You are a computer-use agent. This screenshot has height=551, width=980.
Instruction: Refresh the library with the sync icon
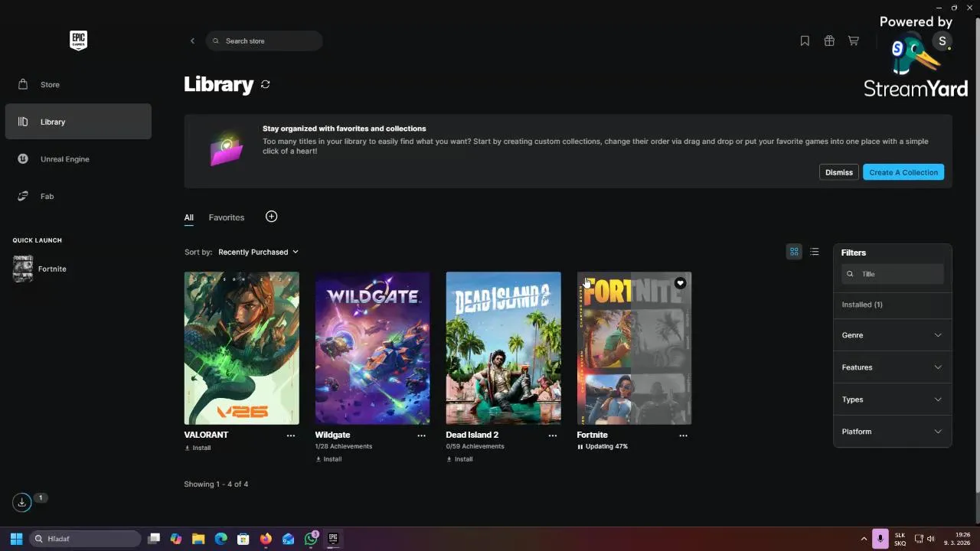pyautogui.click(x=266, y=84)
